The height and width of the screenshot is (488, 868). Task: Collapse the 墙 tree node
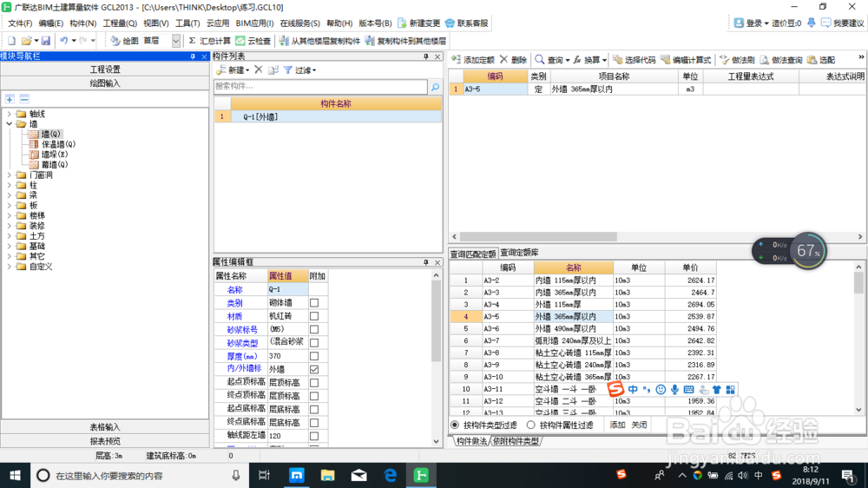pyautogui.click(x=9, y=124)
